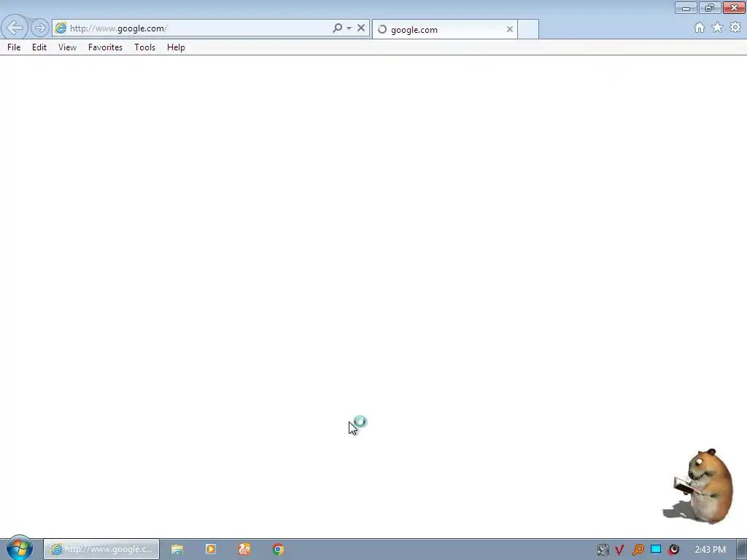Open the address bar autocomplete dropdown arrow
The height and width of the screenshot is (560, 747).
pos(349,28)
